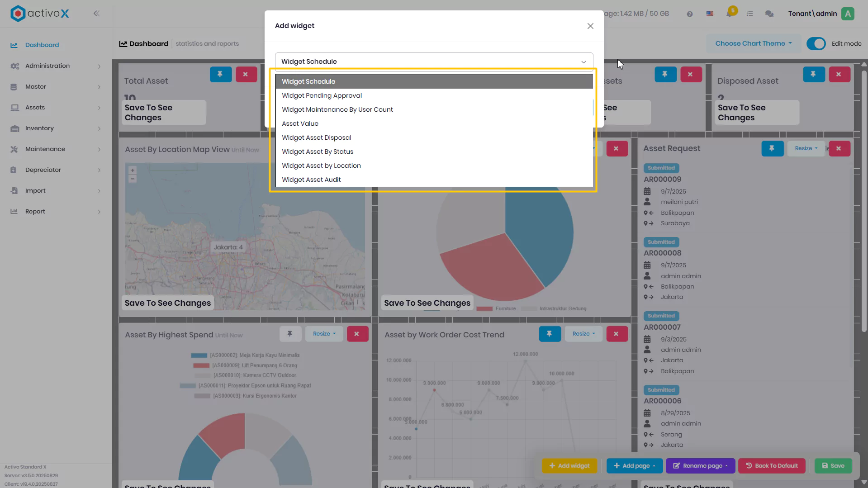868x488 pixels.
Task: Toggle Edit mode switch off
Action: [x=816, y=43]
